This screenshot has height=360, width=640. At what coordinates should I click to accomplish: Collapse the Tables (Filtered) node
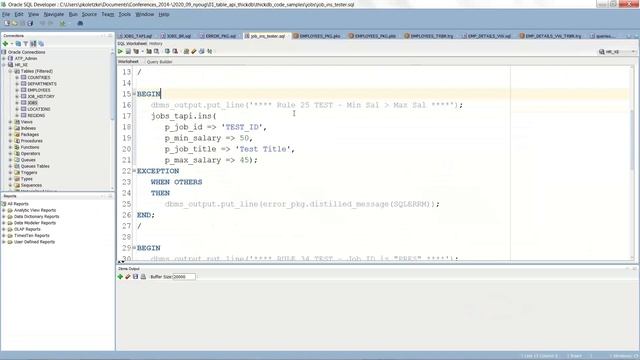11,71
